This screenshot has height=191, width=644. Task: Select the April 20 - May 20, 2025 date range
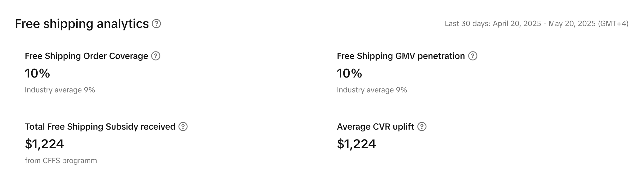coord(544,24)
